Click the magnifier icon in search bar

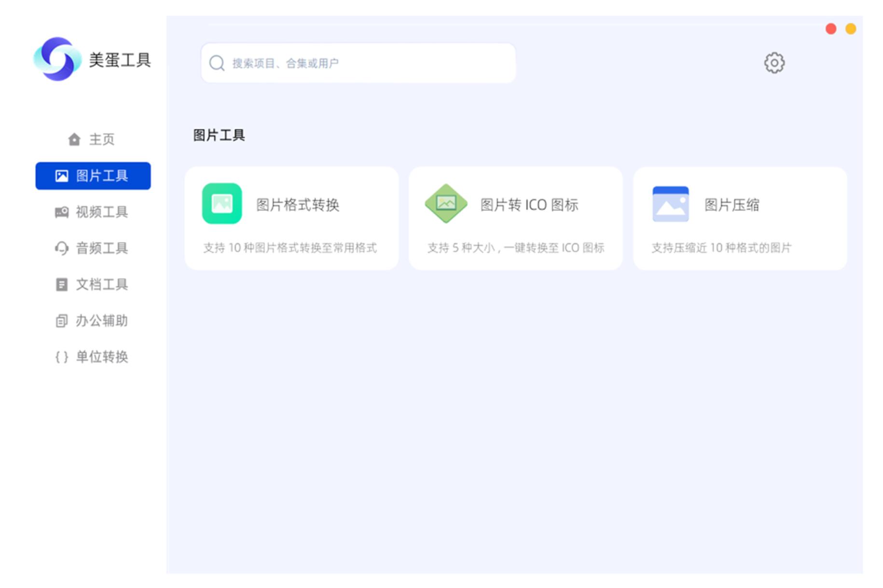click(217, 63)
